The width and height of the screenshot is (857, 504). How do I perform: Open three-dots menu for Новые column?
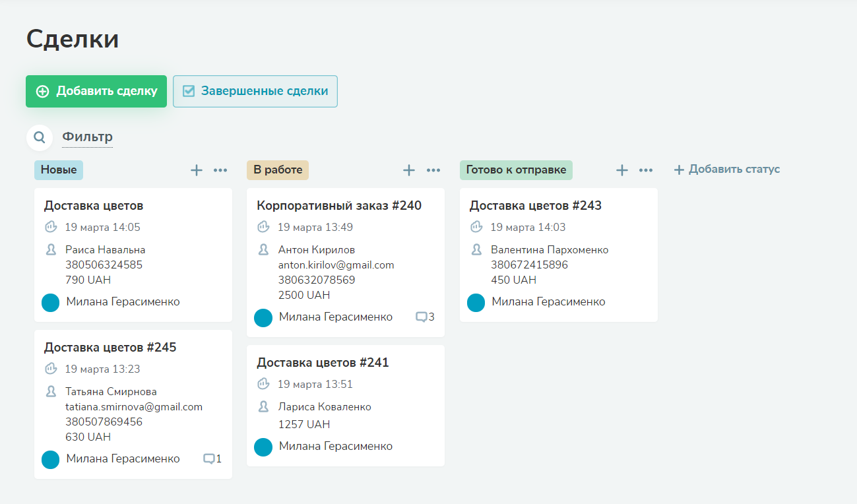[220, 170]
